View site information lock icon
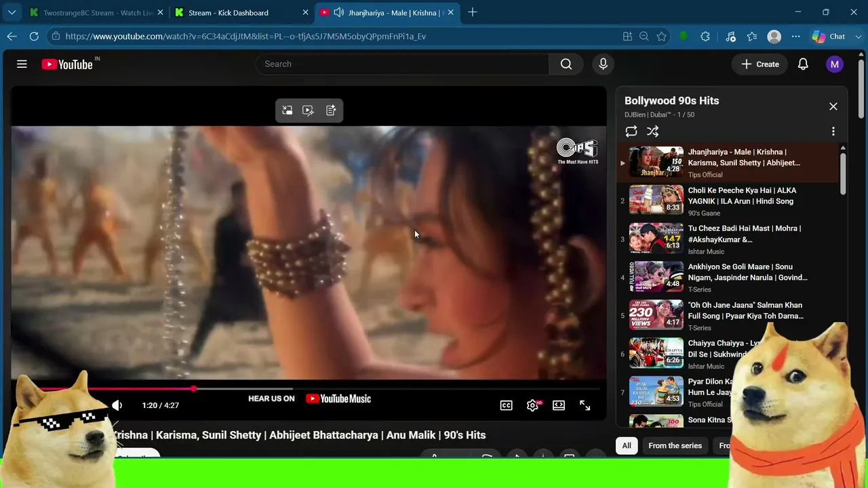The height and width of the screenshot is (488, 868). (x=56, y=37)
